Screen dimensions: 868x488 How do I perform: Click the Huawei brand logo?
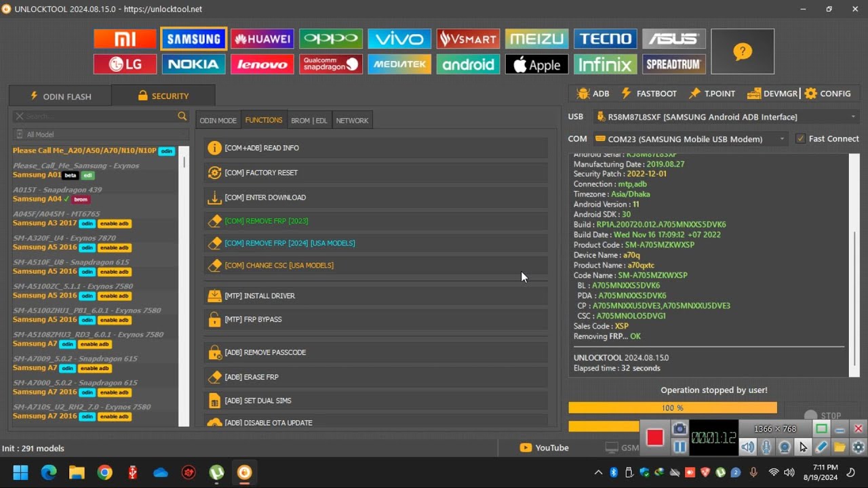pos(262,39)
